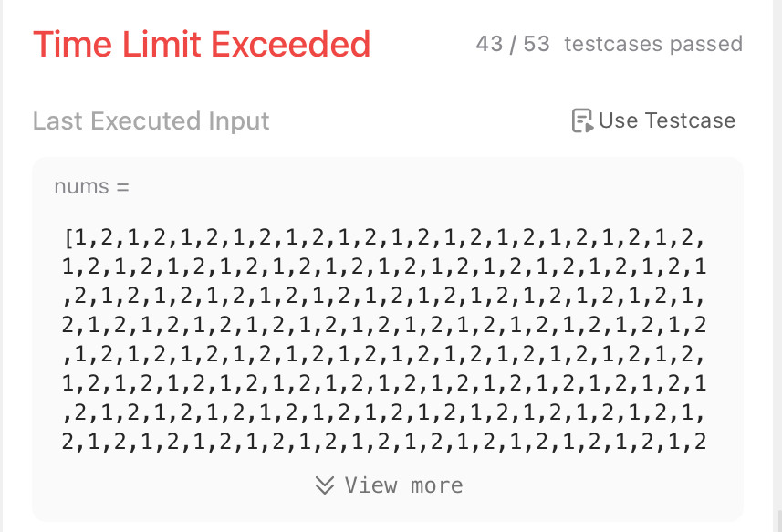The image size is (782, 532).
Task: Click the last visible line of nums array
Action: click(x=384, y=442)
